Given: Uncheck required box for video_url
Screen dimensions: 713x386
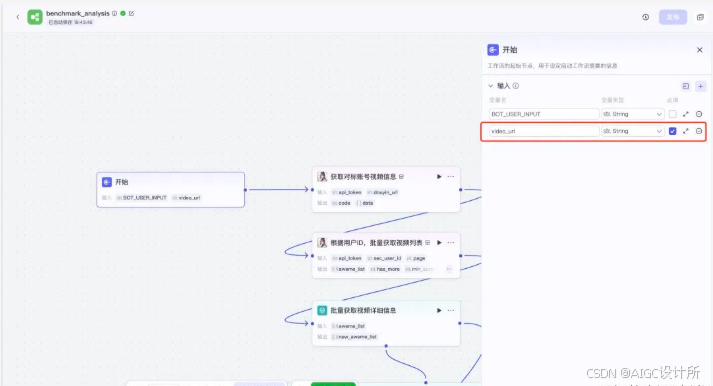Looking at the screenshot, I should point(673,131).
